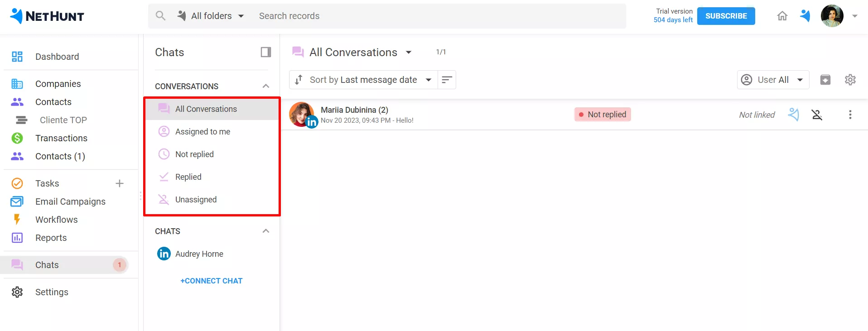
Task: Select the Unassigned filter
Action: tap(212, 200)
